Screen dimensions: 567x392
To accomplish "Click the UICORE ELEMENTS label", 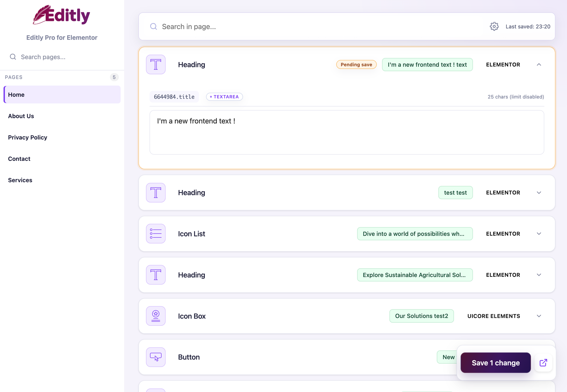I will [494, 316].
